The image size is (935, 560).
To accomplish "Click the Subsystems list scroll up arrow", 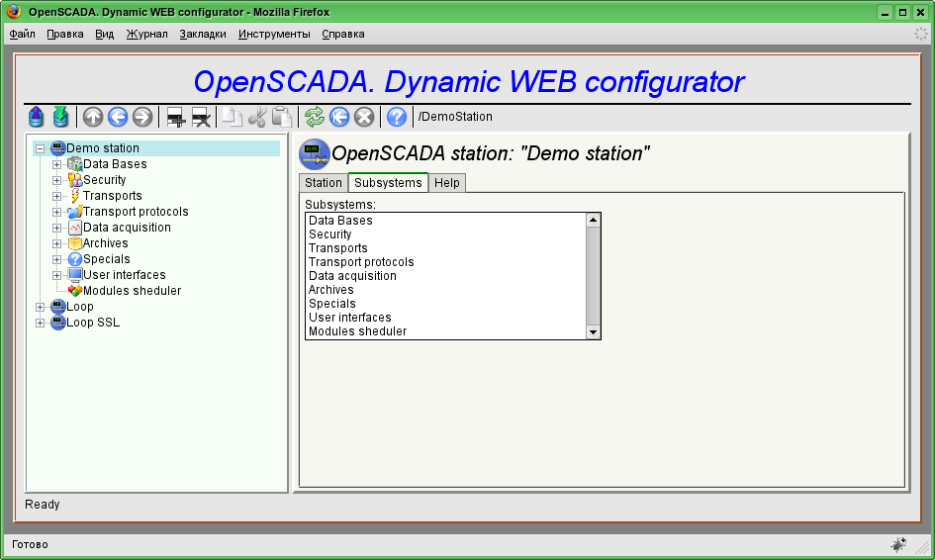I will pos(593,220).
